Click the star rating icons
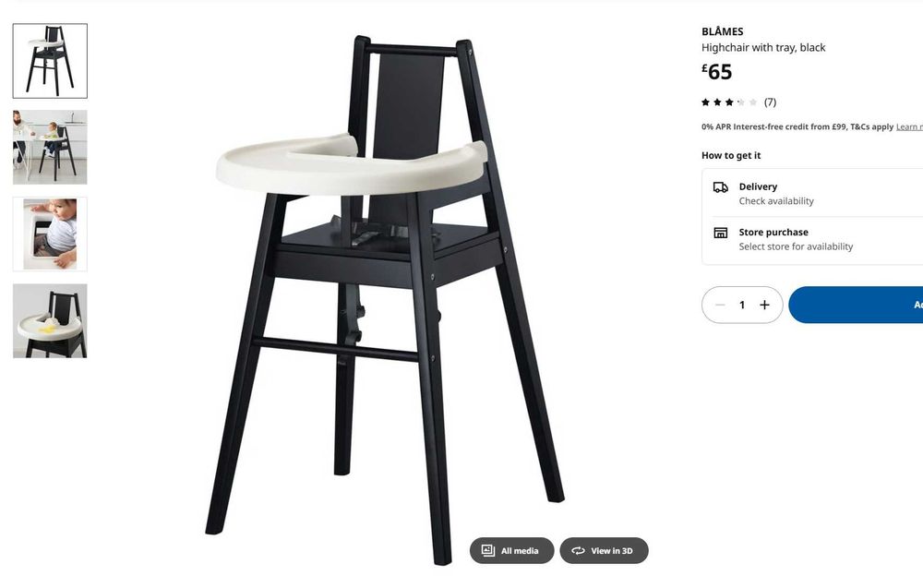The width and height of the screenshot is (923, 588). tap(729, 102)
